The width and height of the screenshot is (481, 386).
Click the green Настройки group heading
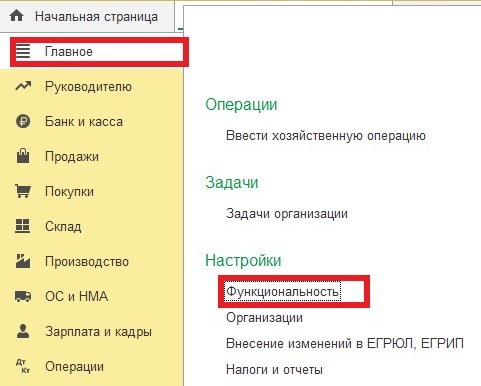click(243, 260)
